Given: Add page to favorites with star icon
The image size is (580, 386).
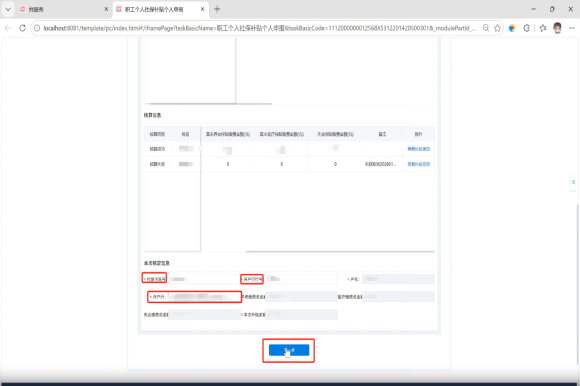Looking at the screenshot, I should click(498, 28).
